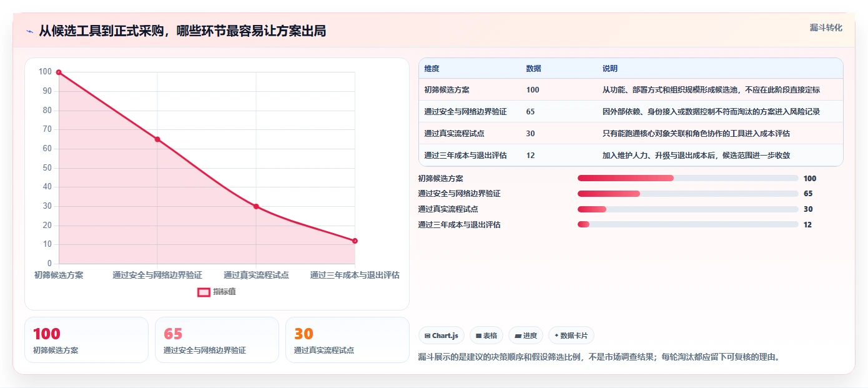868x388 pixels.
Task: Click the 数据卡片 chip
Action: (571, 336)
